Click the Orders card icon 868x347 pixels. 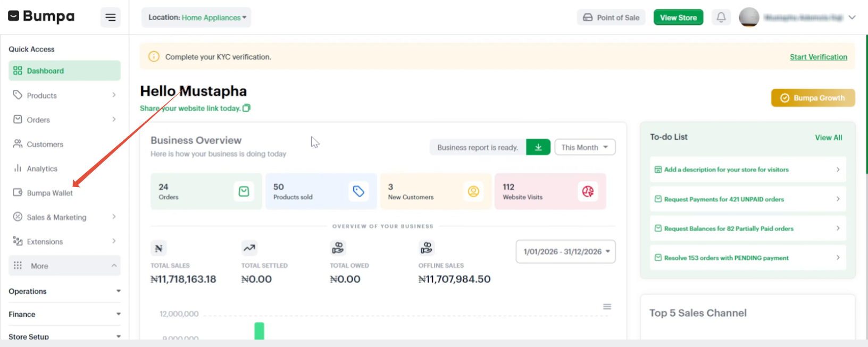point(244,191)
